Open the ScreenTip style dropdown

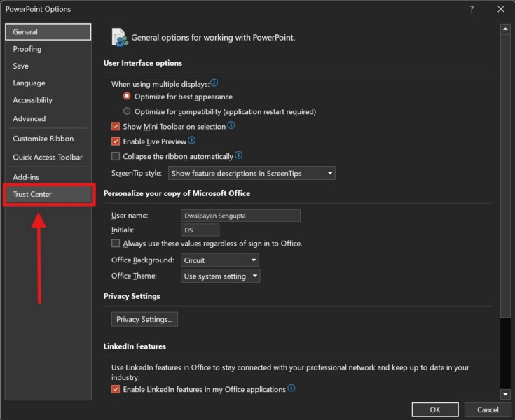pyautogui.click(x=252, y=173)
